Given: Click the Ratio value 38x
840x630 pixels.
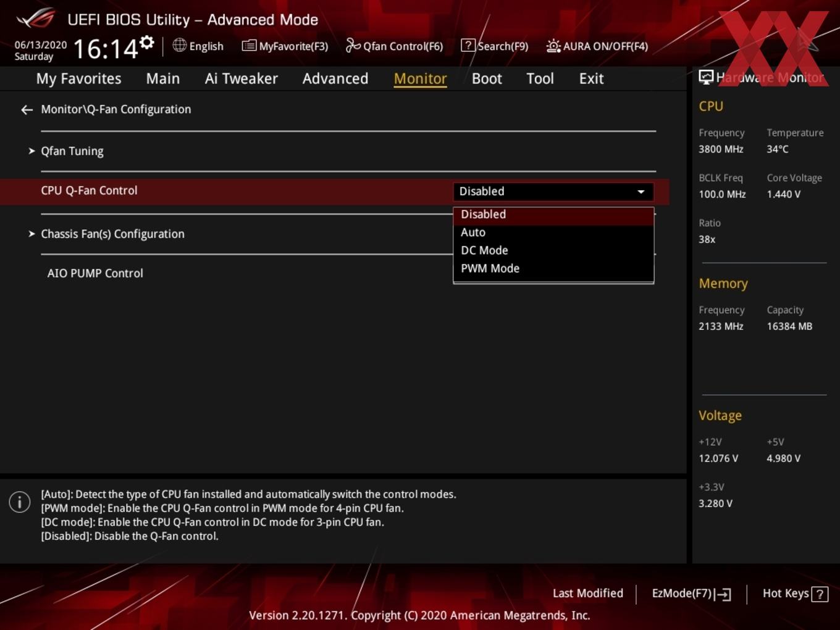Looking at the screenshot, I should tap(707, 239).
